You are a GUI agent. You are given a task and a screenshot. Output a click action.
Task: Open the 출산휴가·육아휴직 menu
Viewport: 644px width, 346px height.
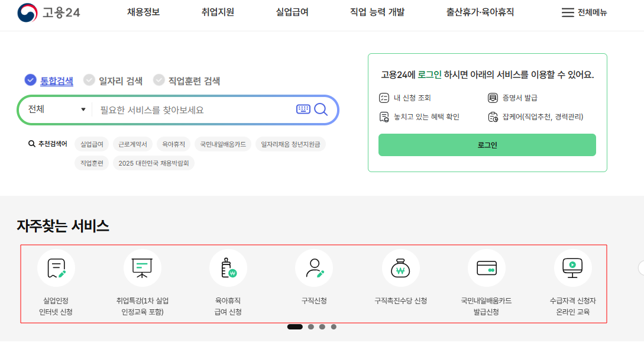(480, 12)
